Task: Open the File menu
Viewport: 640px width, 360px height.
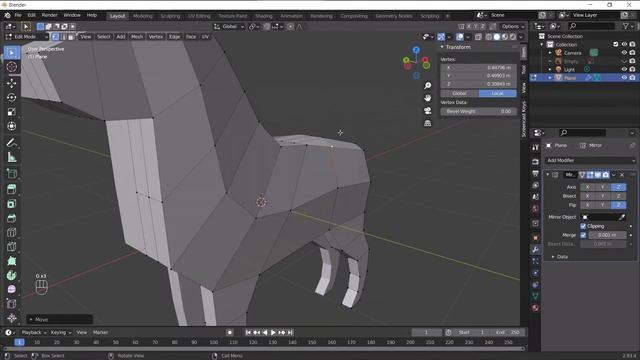Action: point(18,16)
